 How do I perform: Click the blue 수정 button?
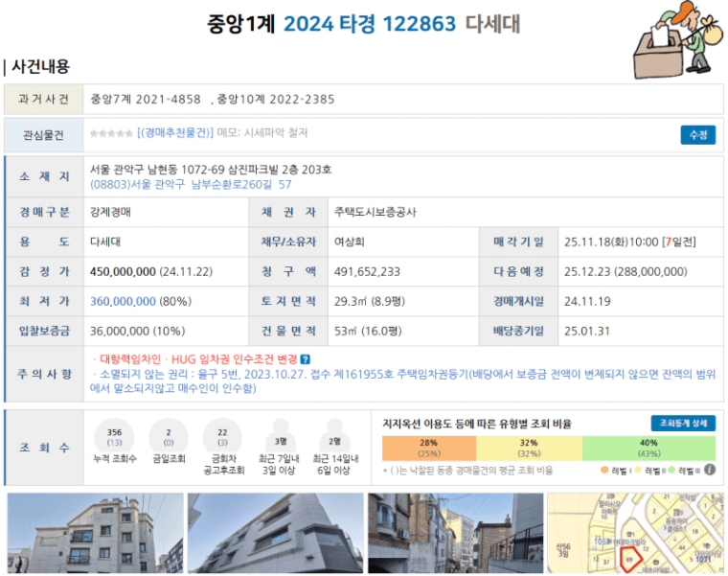pos(697,135)
